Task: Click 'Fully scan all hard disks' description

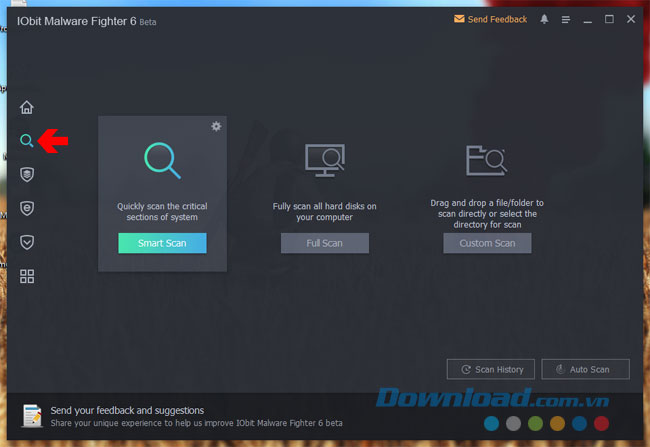Action: (325, 212)
